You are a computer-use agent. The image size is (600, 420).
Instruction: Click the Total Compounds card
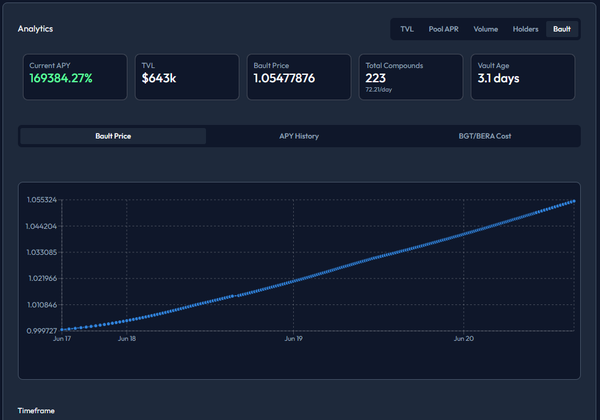tap(411, 76)
